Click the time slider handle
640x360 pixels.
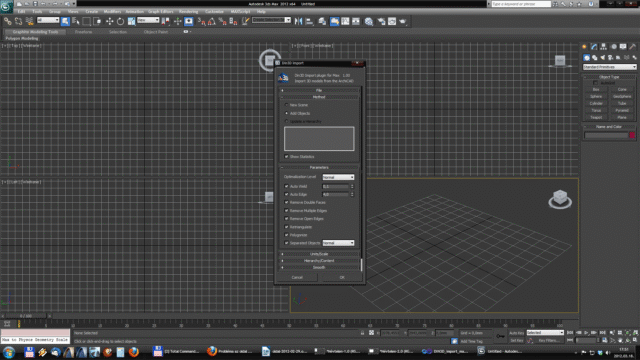[26, 316]
